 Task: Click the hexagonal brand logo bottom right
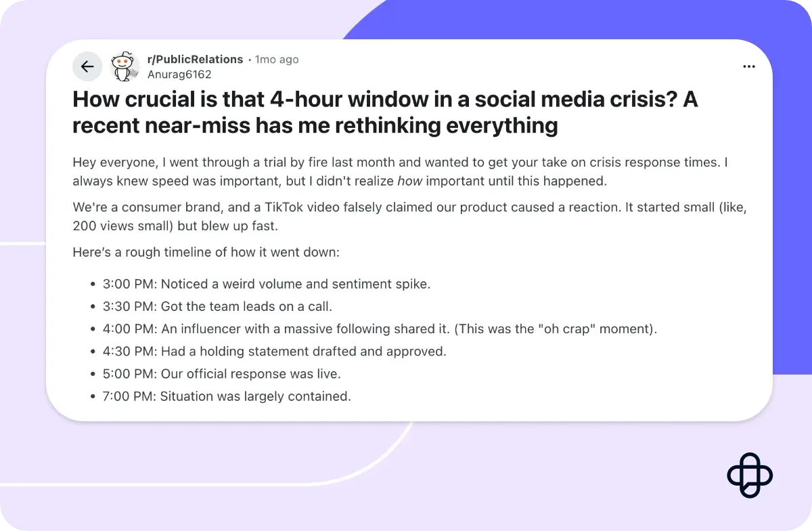[x=750, y=475]
